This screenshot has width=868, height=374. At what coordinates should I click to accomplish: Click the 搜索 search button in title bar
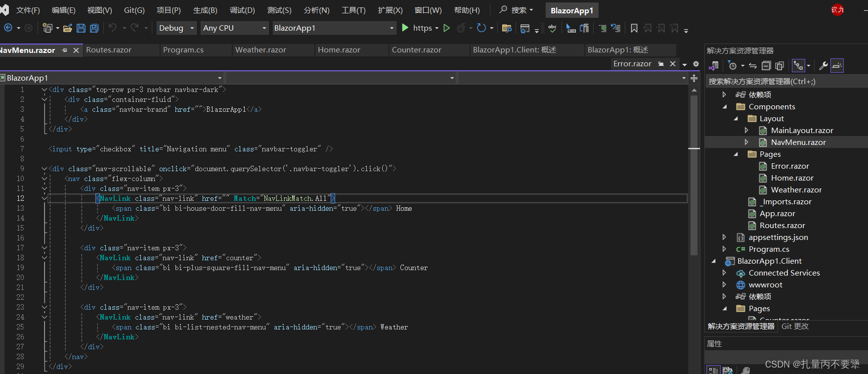pyautogui.click(x=517, y=10)
